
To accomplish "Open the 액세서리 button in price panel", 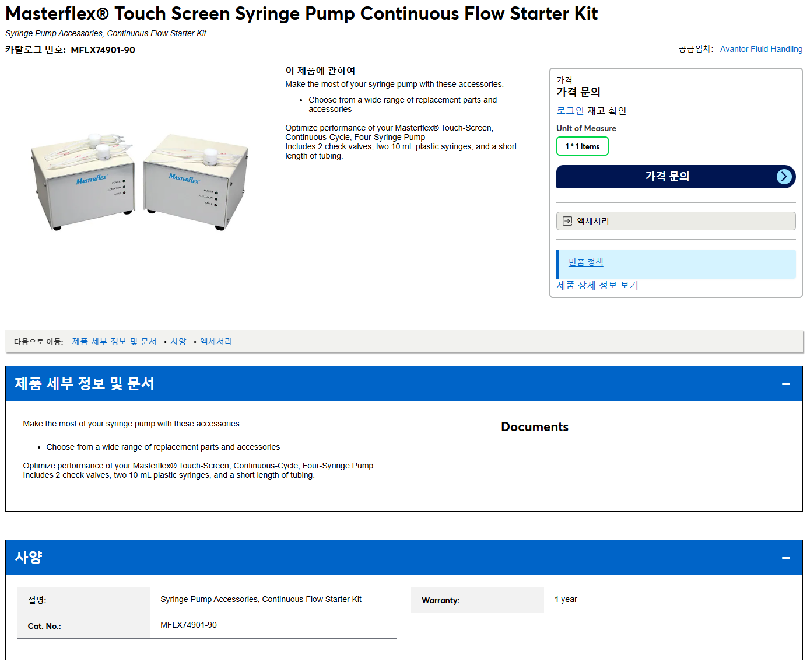I will (x=676, y=221).
